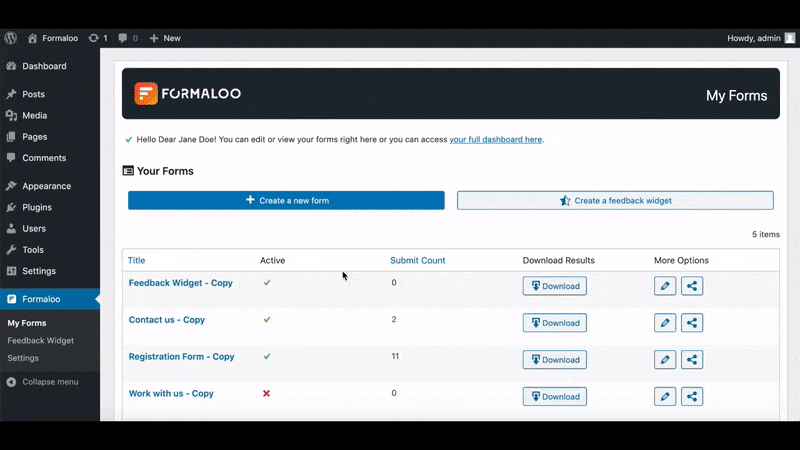Click the WordPress logo in admin bar

(11, 38)
